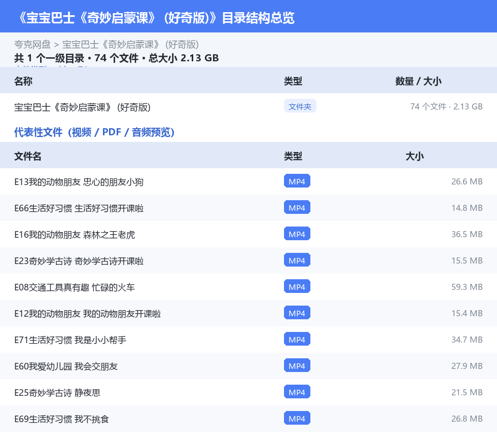Click the 名称 column header
Screen dimensions: 497x448
(23, 81)
